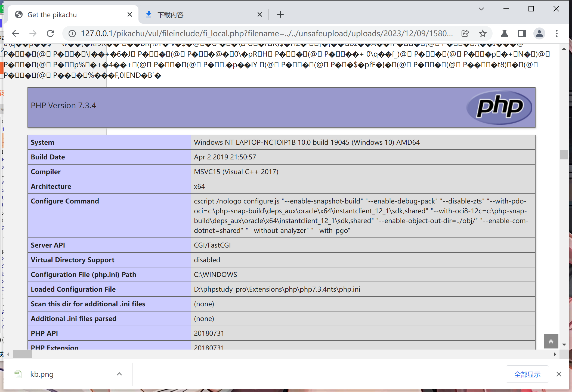Image resolution: width=572 pixels, height=392 pixels.
Task: Click the scroll-to-top double chevron button
Action: point(551,341)
